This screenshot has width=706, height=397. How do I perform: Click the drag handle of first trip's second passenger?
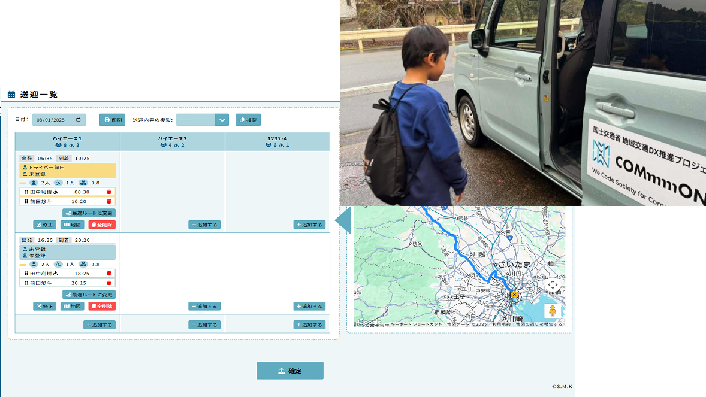(x=26, y=201)
